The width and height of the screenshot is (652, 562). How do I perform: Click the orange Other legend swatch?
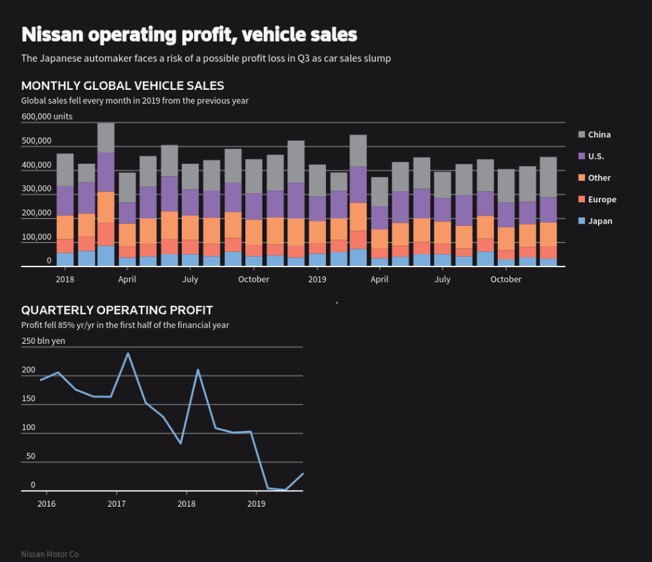click(x=582, y=177)
